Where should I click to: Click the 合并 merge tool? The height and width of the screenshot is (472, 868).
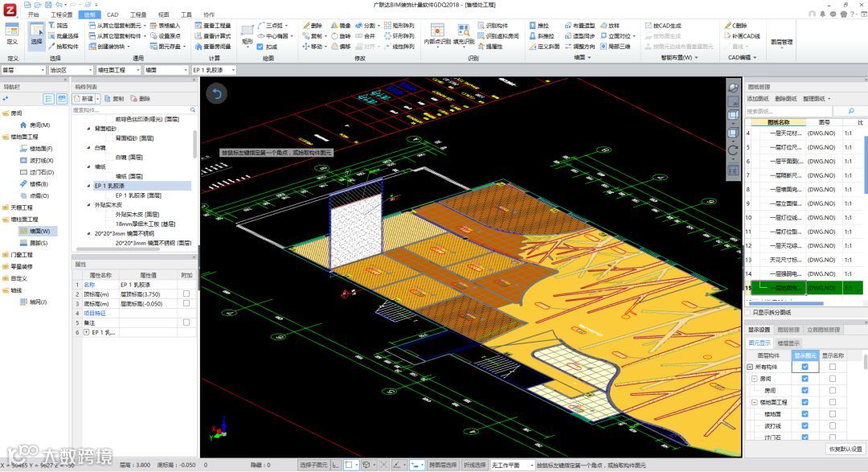pyautogui.click(x=366, y=36)
